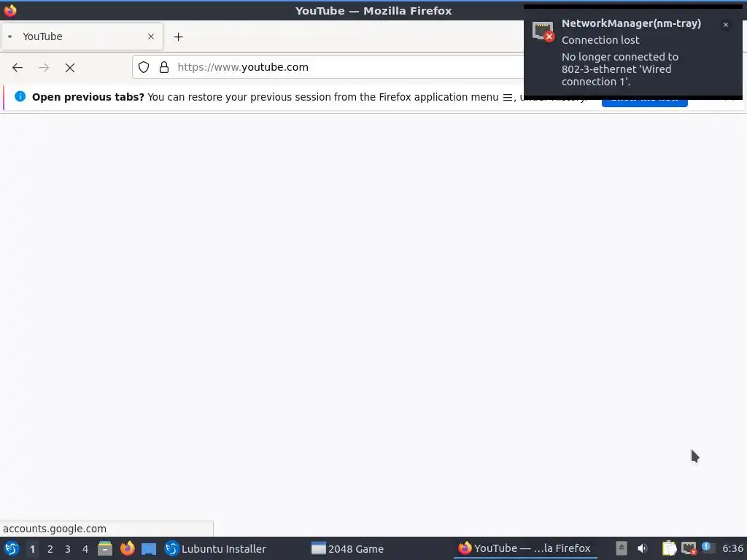Open the clipboard manager tray icon
This screenshot has height=560, width=747.
[x=669, y=548]
